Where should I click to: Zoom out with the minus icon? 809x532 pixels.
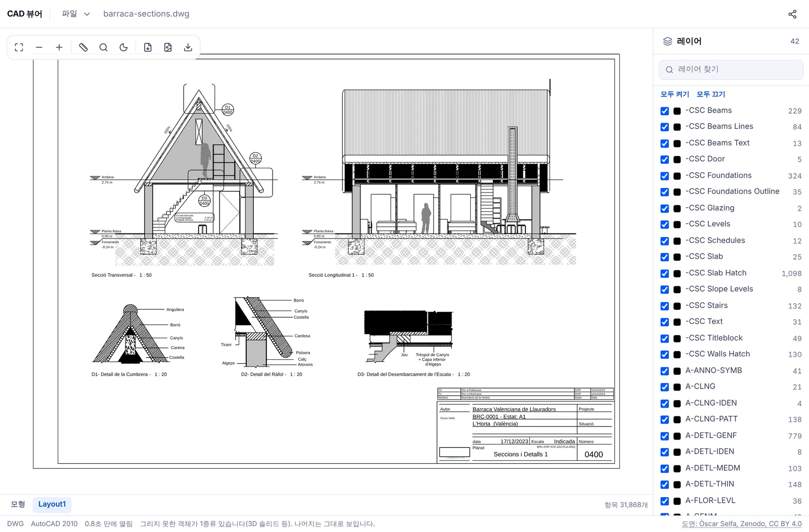(39, 47)
